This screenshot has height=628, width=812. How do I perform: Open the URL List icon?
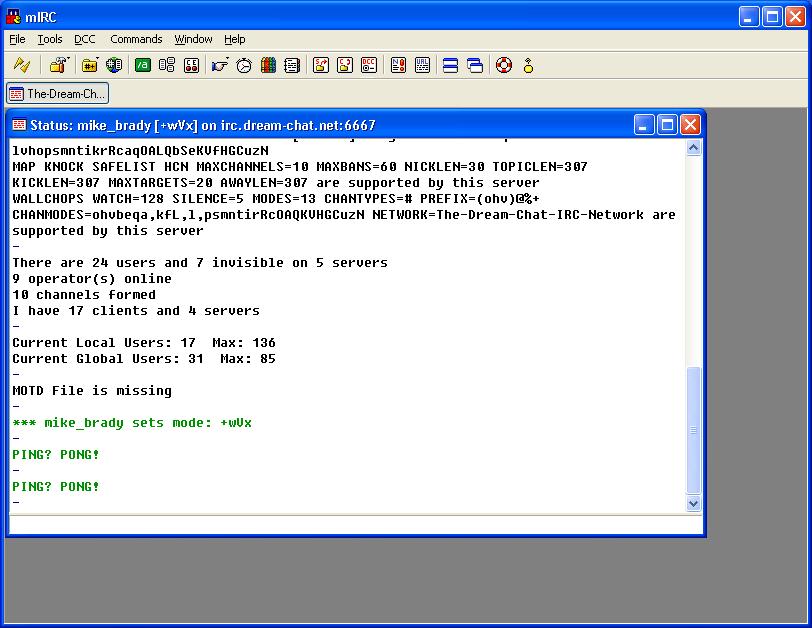[422, 65]
